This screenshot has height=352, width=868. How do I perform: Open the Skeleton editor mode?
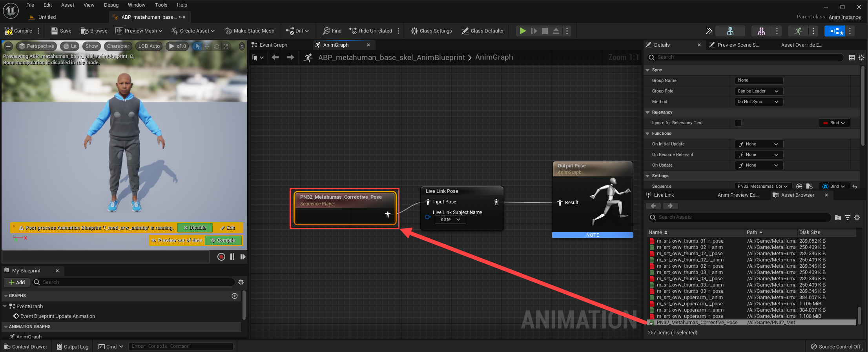click(730, 31)
